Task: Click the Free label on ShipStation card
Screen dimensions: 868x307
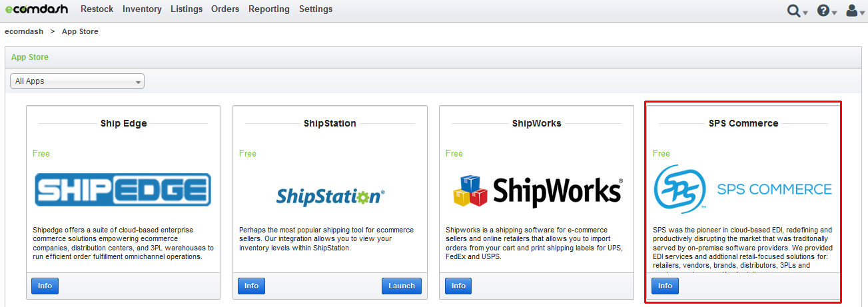Action: pos(248,154)
